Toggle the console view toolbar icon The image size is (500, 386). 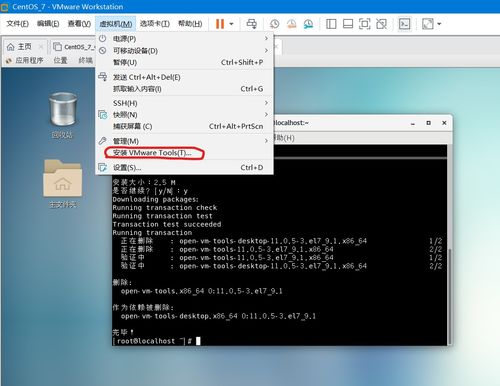(404, 24)
